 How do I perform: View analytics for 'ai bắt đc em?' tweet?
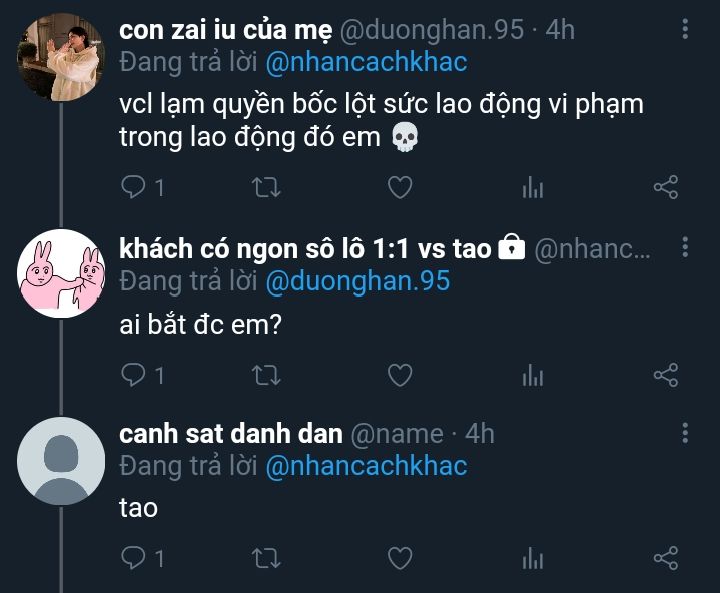tap(533, 375)
